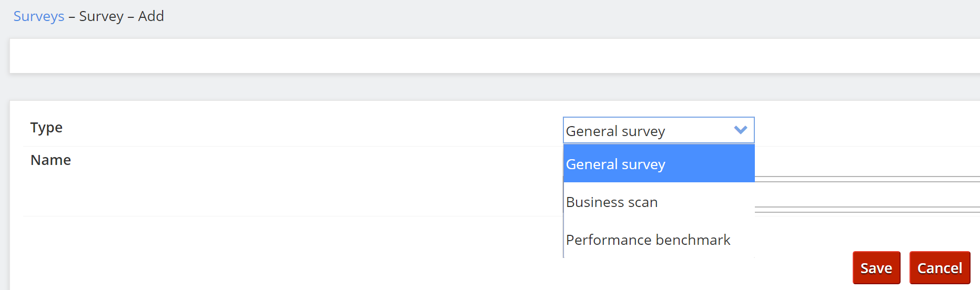
Task: Click blank form area left of Save
Action: point(421,263)
